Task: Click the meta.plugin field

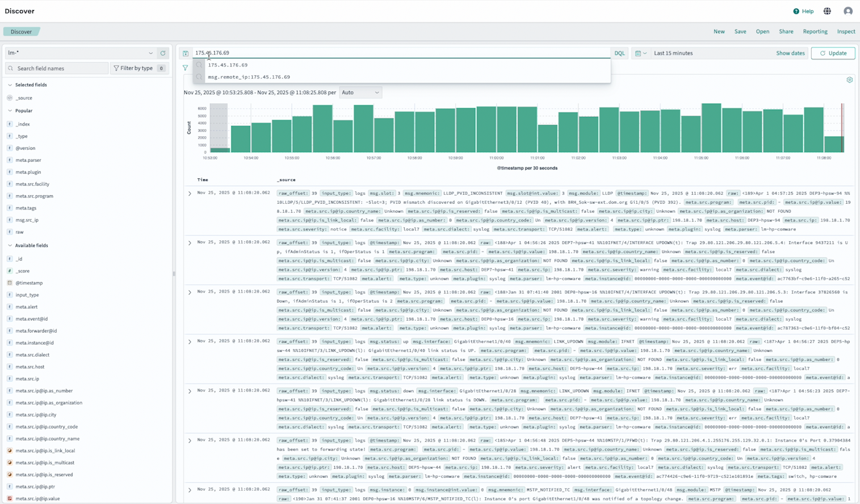Action: [x=28, y=172]
